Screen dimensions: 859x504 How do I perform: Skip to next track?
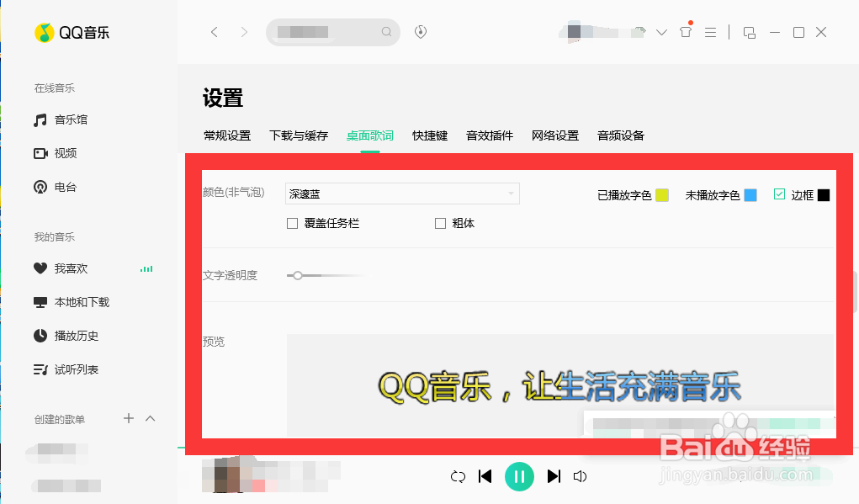[554, 476]
